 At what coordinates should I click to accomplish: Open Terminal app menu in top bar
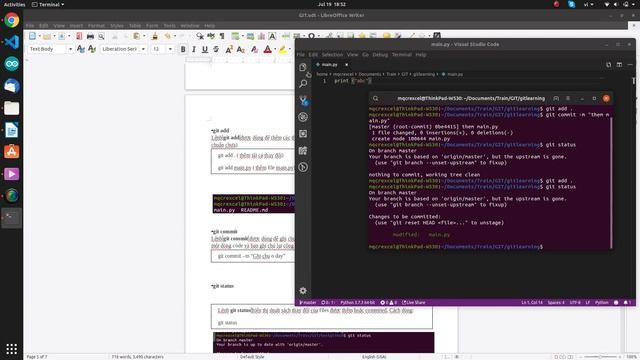(48, 4)
